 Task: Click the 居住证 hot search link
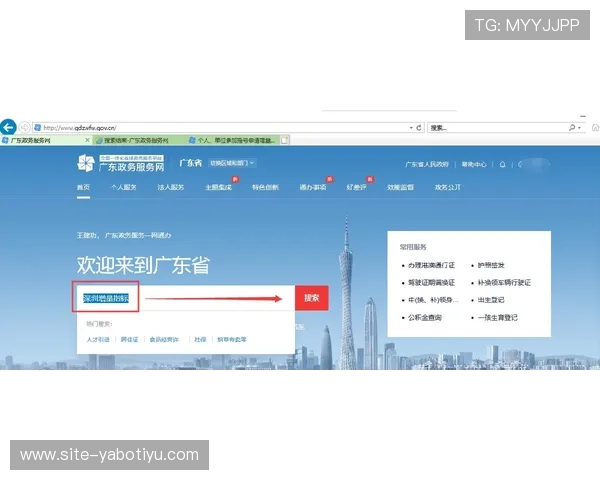coord(129,340)
